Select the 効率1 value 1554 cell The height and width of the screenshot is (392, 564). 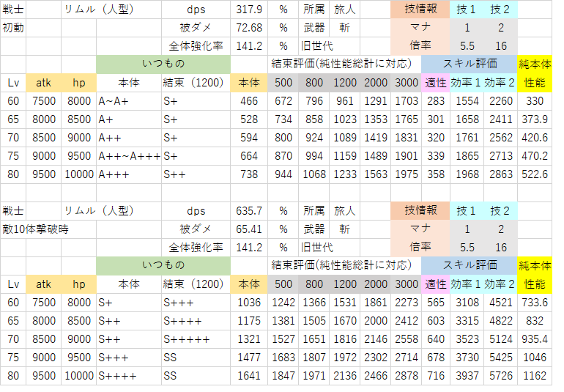[x=467, y=101]
